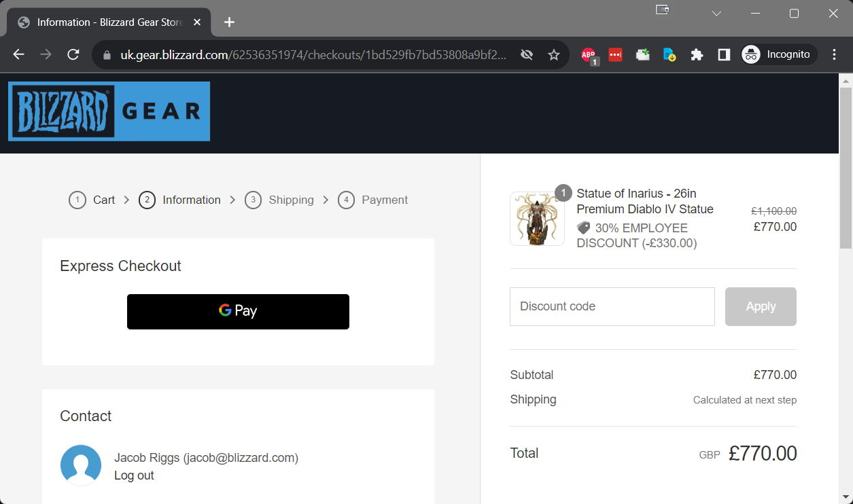Image resolution: width=853 pixels, height=504 pixels.
Task: Close the Blizzard Gear Store tab
Action: point(197,22)
